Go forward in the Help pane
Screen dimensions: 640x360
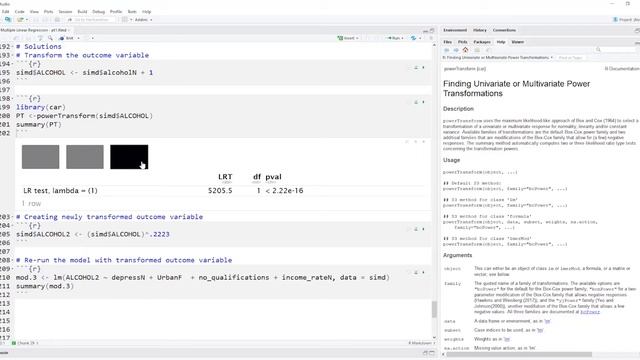click(x=456, y=50)
